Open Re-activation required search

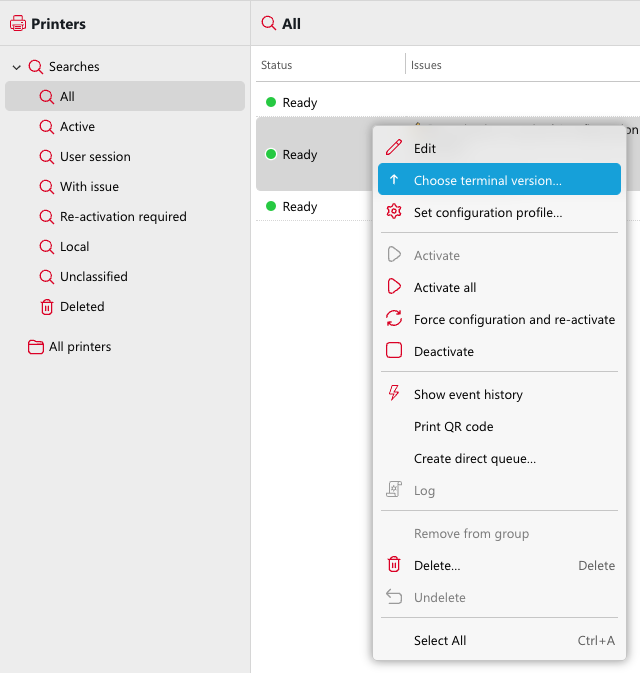click(123, 217)
